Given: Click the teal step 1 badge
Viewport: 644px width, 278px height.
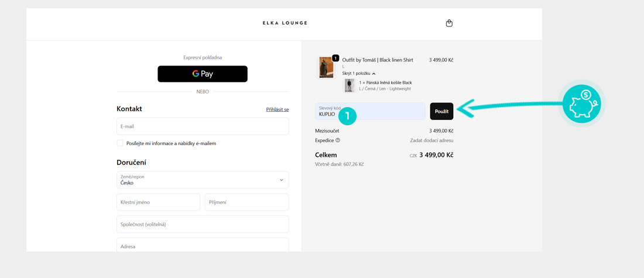Looking at the screenshot, I should pyautogui.click(x=347, y=115).
